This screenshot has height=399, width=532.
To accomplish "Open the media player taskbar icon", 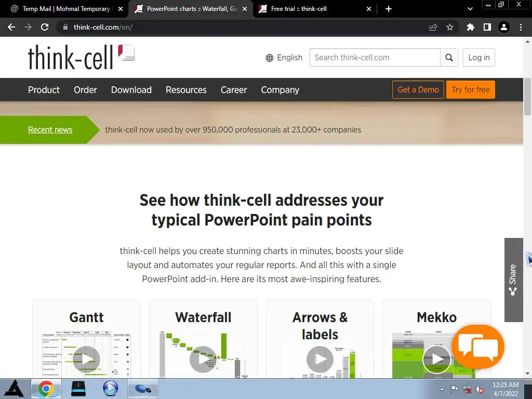I will point(110,389).
